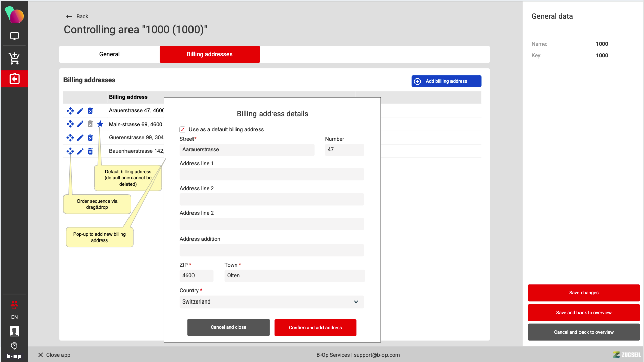The width and height of the screenshot is (644, 362).
Task: Click the monitor icon in left sidebar
Action: click(x=14, y=37)
